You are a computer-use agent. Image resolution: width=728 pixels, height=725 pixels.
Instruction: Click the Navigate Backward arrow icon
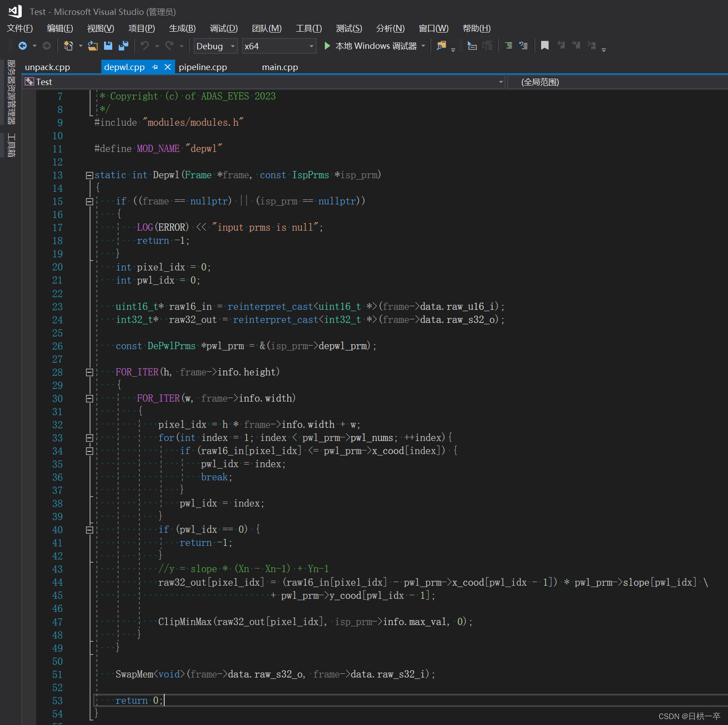[x=22, y=46]
